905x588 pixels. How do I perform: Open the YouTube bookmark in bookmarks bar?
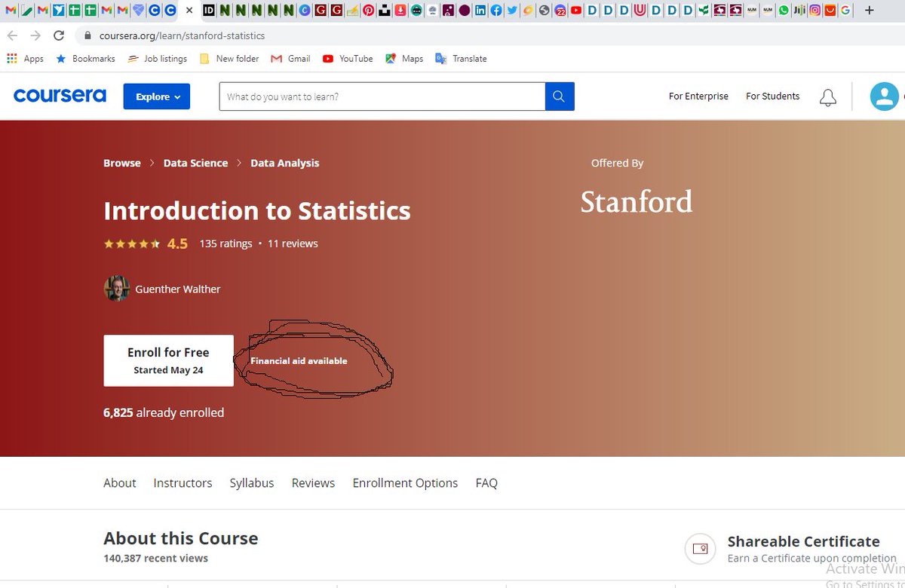click(348, 58)
